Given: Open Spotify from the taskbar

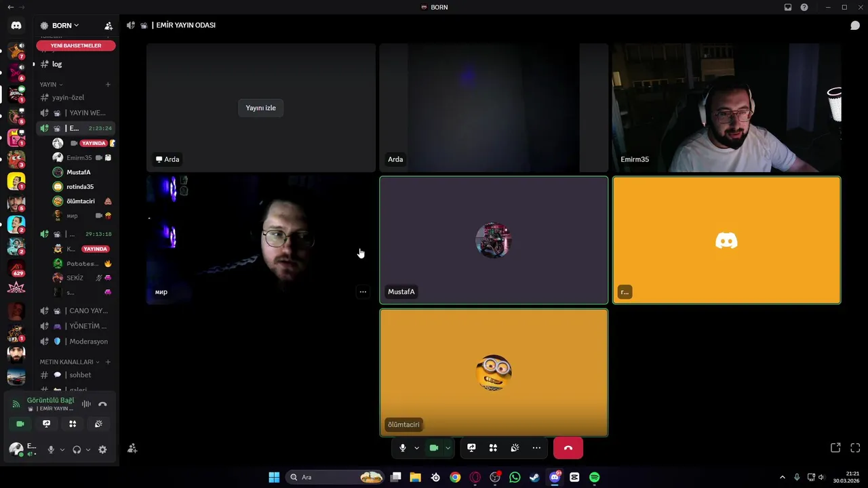Looking at the screenshot, I should point(594,477).
